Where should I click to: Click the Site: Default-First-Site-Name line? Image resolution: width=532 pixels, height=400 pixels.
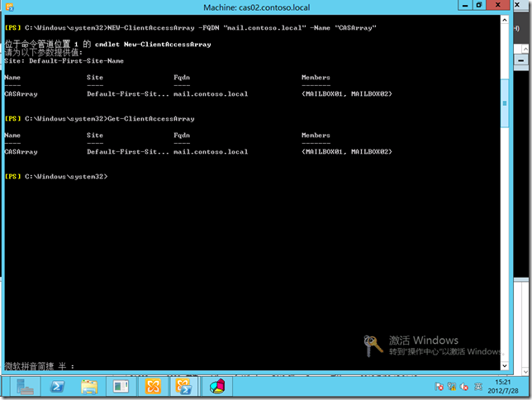click(64, 61)
